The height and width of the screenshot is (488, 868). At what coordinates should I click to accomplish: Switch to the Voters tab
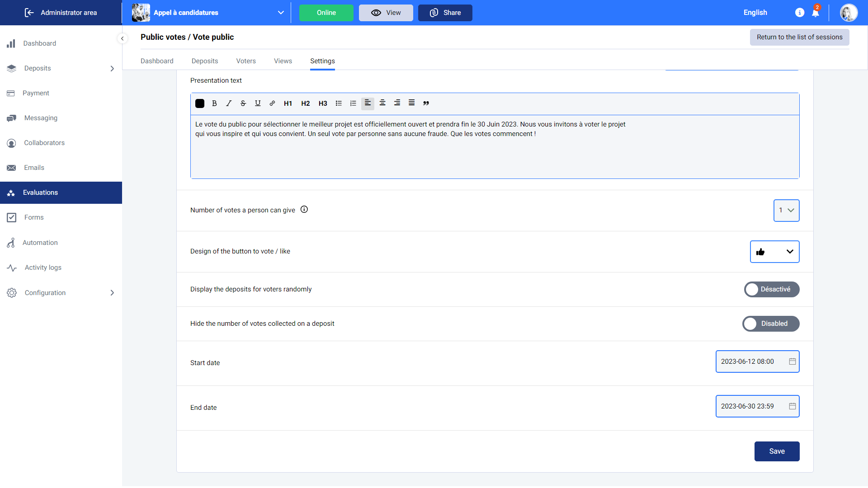coord(246,61)
